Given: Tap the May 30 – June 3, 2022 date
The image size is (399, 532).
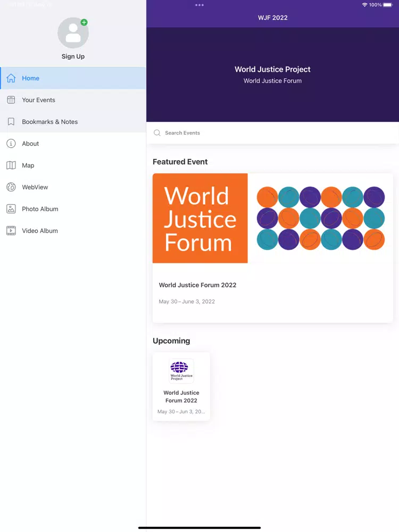Looking at the screenshot, I should [x=187, y=301].
